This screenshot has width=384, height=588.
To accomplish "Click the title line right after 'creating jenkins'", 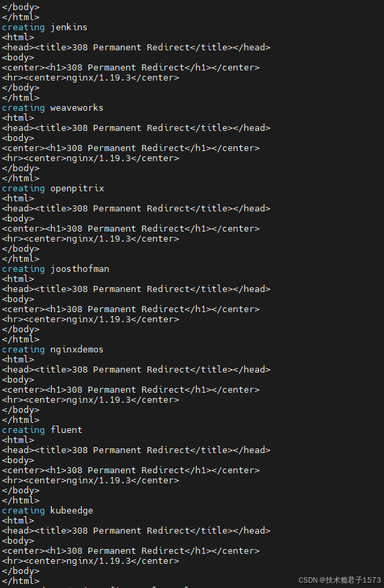I will coord(136,48).
